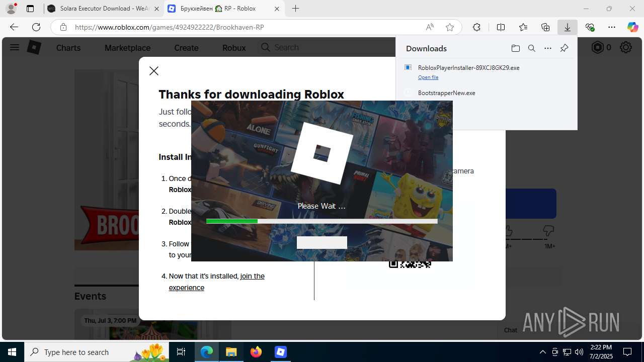This screenshot has height=362, width=644.
Task: Open downloads folder icon
Action: (515, 48)
